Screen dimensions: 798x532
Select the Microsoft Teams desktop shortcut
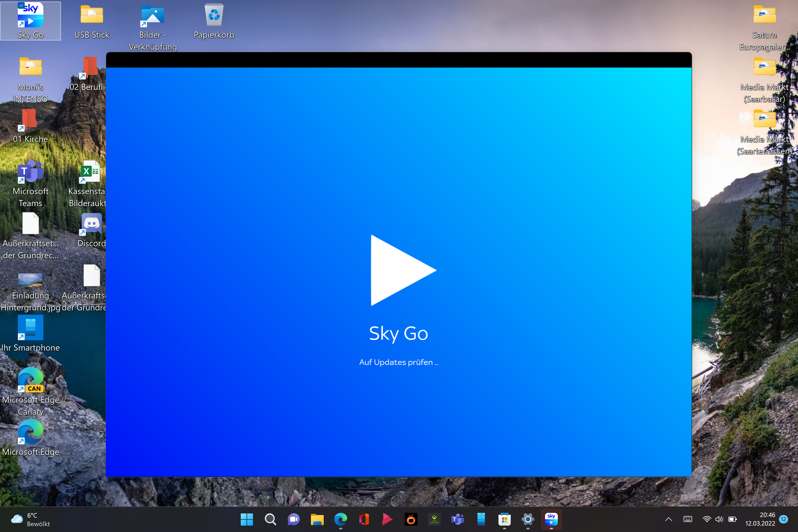pos(31,183)
